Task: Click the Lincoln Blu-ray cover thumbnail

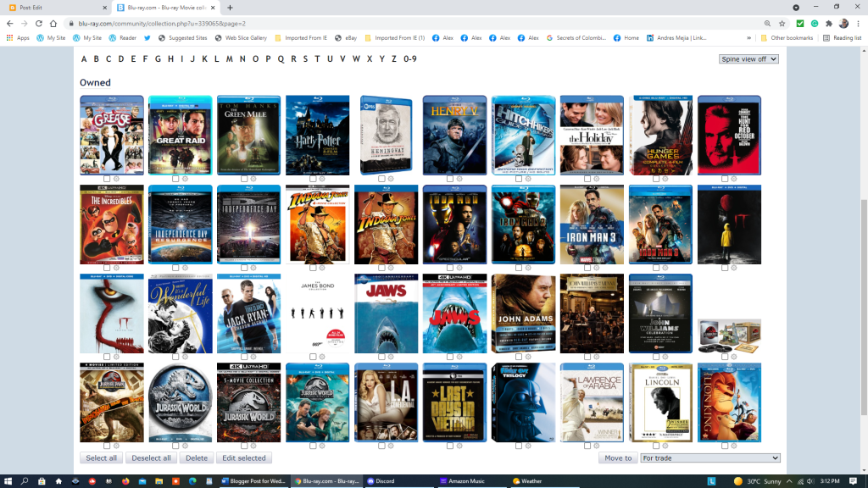Action: (660, 402)
